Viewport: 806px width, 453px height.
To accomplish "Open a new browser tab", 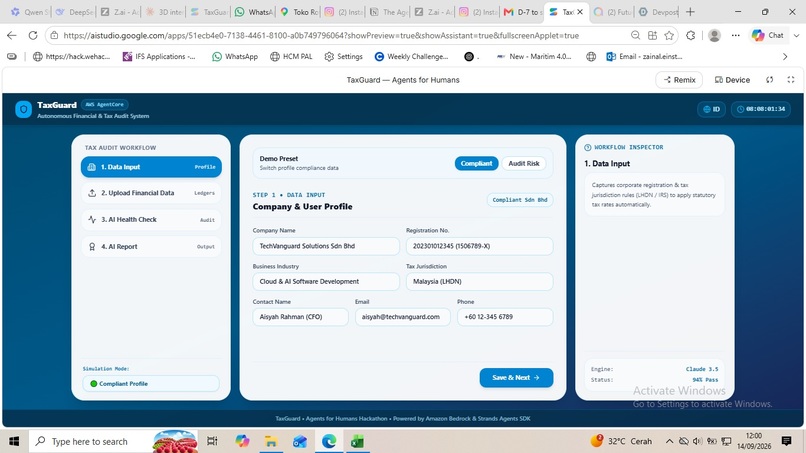I will click(690, 12).
